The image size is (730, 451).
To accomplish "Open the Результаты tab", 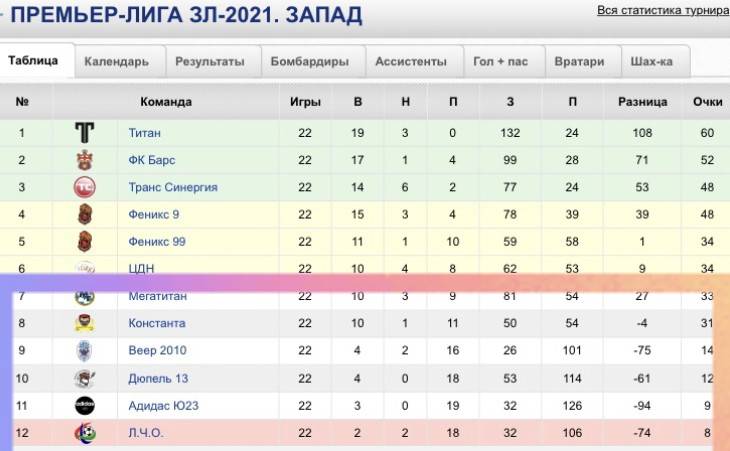I will (210, 61).
